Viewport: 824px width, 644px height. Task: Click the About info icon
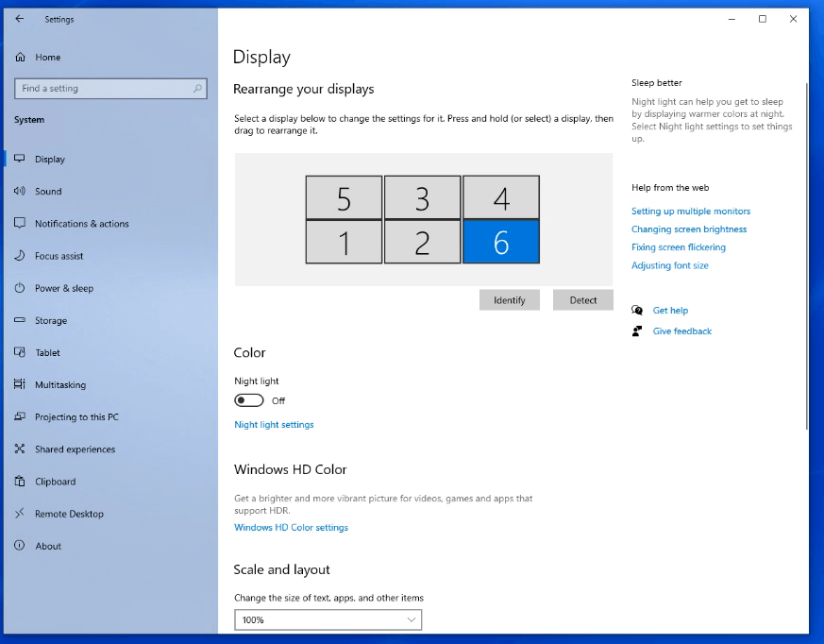pos(20,545)
